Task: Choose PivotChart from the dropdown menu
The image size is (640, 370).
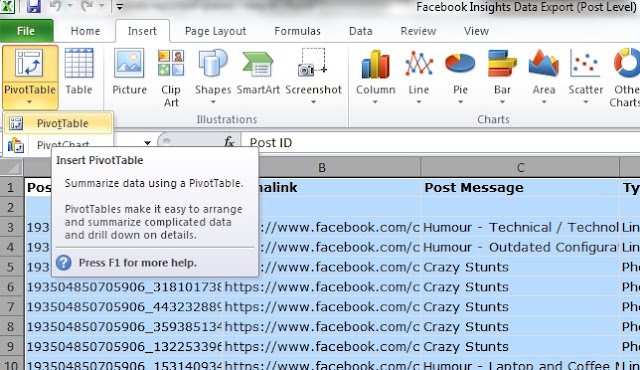Action: [x=58, y=144]
